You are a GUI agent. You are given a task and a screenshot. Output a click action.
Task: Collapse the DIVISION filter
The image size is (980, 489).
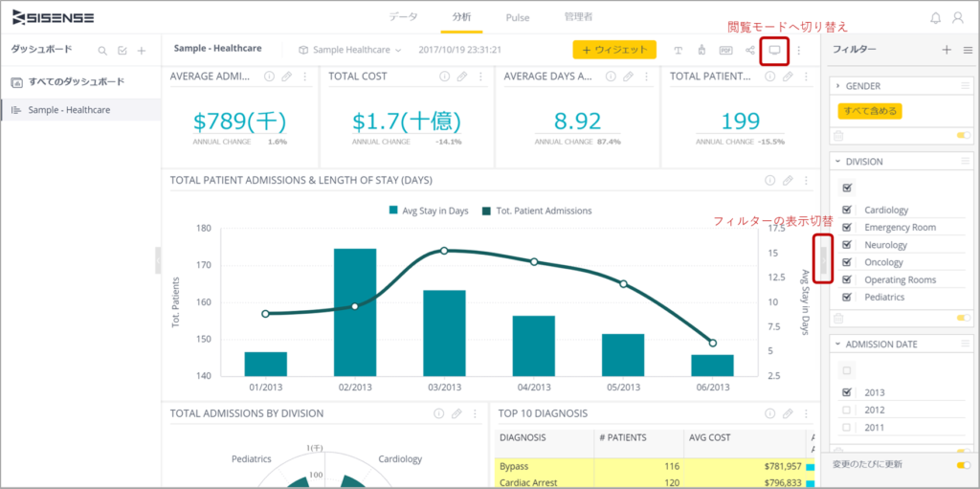click(838, 162)
